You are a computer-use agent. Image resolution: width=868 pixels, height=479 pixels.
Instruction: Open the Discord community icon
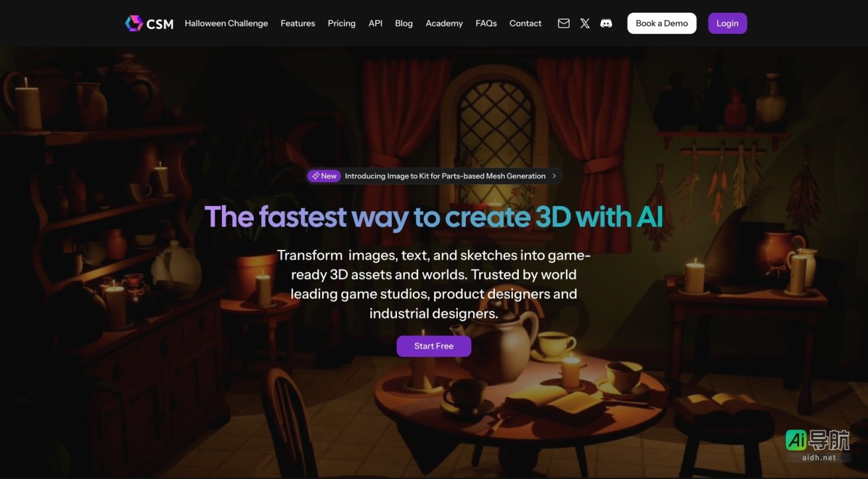coord(606,23)
